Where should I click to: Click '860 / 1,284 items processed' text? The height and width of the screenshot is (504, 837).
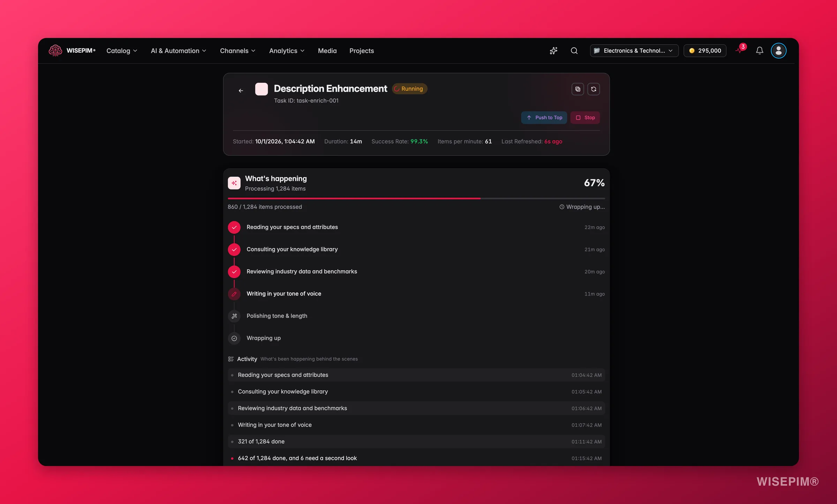[x=265, y=207]
